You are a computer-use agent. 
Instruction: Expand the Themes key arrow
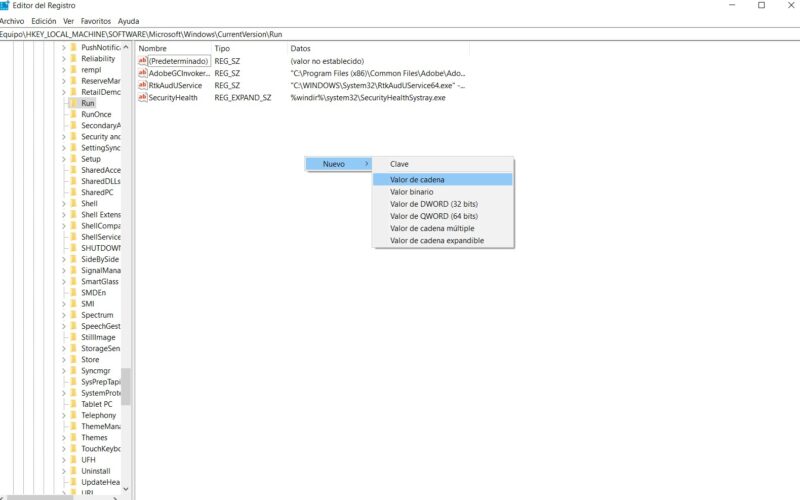point(64,437)
